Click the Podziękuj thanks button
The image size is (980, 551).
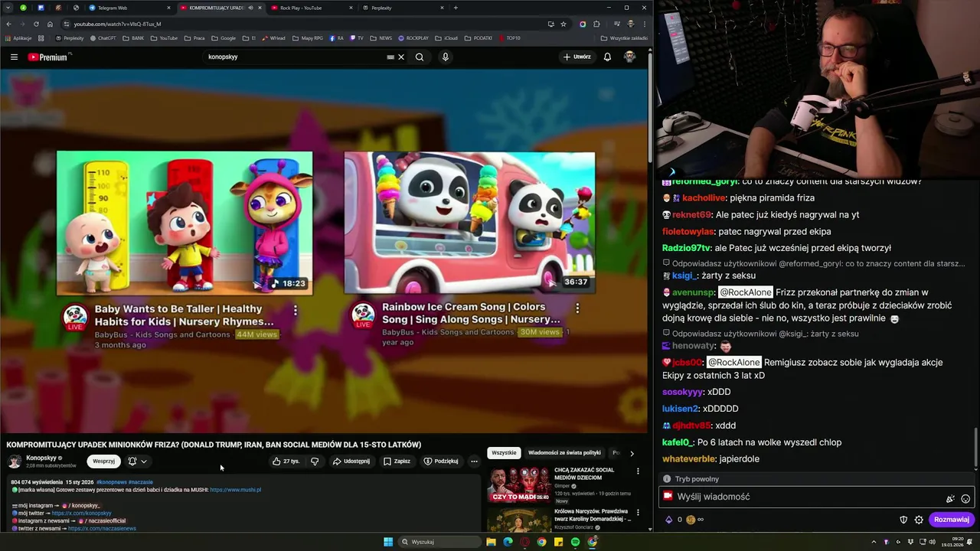point(441,461)
